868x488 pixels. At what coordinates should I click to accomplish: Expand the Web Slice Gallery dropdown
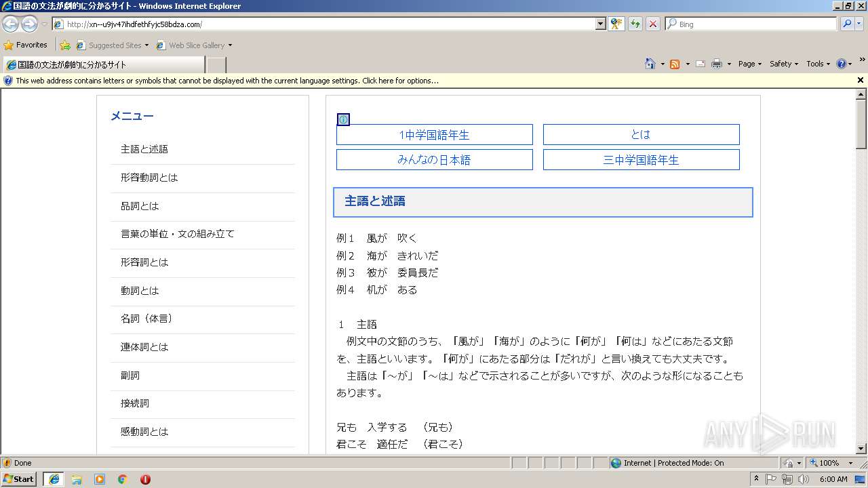coord(230,45)
